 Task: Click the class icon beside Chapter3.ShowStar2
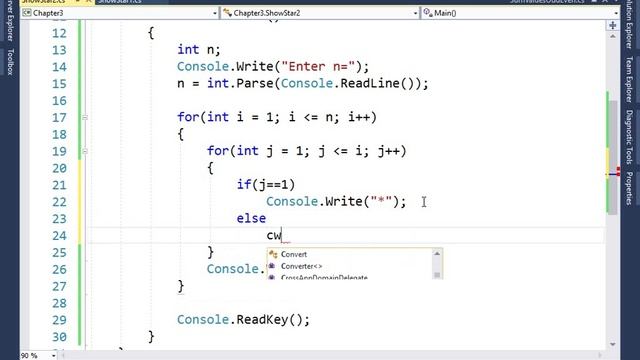(227, 13)
